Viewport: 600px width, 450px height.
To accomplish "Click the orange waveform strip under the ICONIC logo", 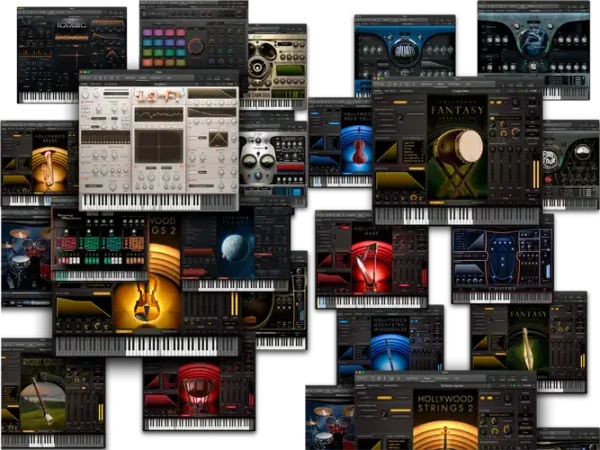I will (72, 38).
